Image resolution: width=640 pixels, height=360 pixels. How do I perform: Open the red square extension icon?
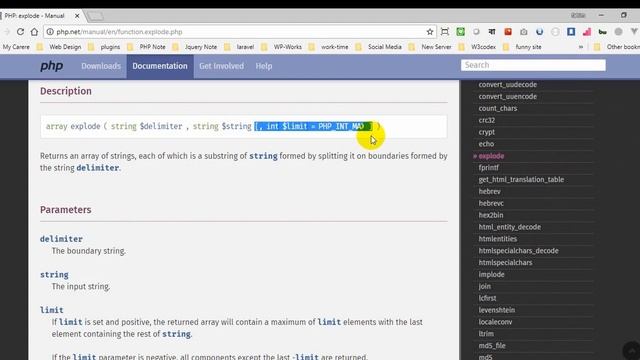pos(508,31)
